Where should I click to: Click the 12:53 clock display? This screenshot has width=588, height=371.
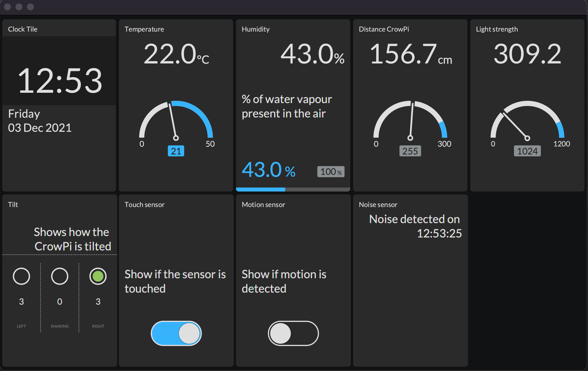coord(60,81)
